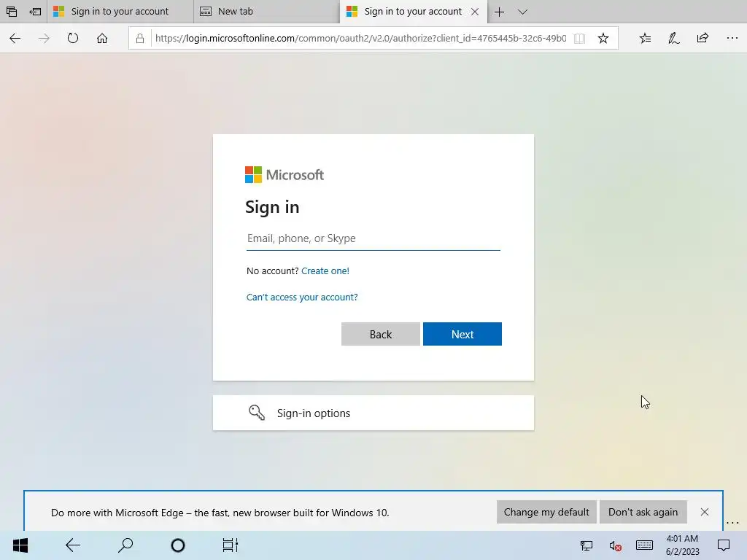747x560 pixels.
Task: Click the Next button
Action: pyautogui.click(x=462, y=334)
